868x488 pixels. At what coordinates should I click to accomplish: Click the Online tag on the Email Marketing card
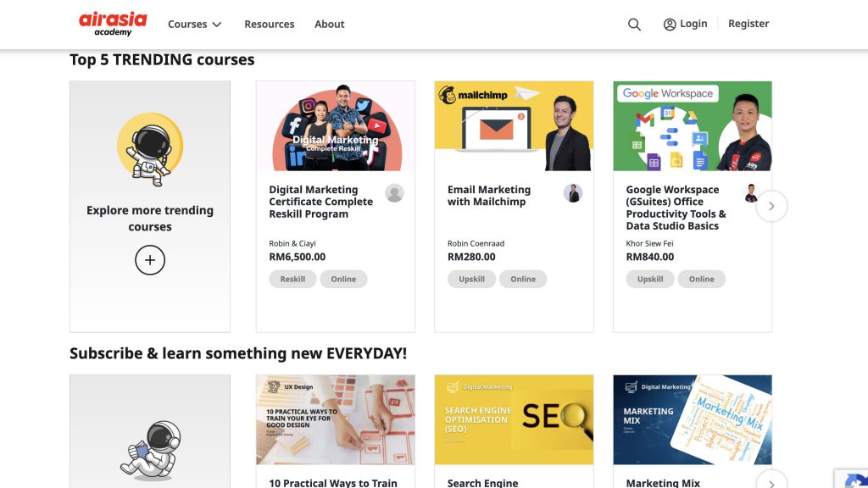523,279
